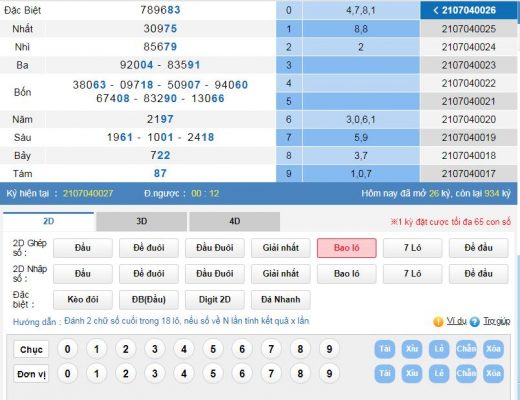Viewport: 520px width, 400px height.
Task: Pick digit 3 in Đơn vị row
Action: point(155,373)
